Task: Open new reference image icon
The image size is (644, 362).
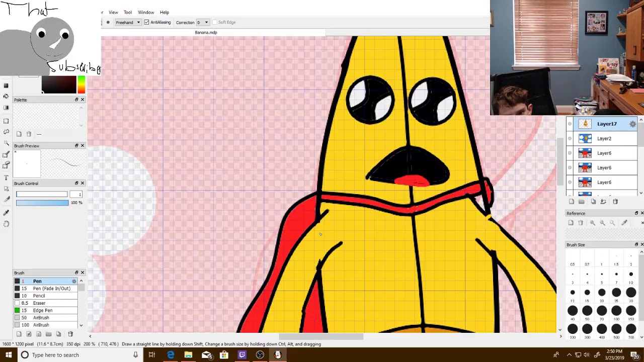Action: tap(571, 223)
